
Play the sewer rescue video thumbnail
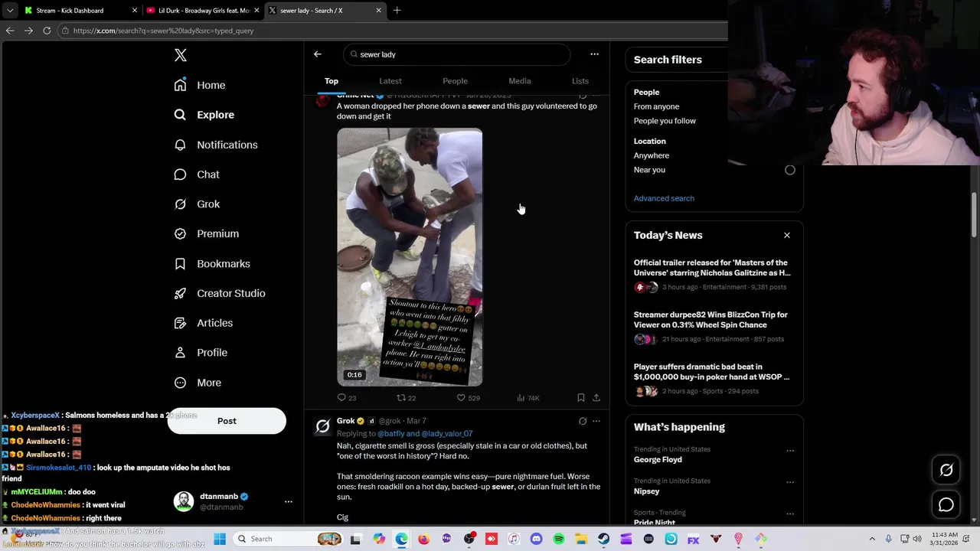pos(410,257)
